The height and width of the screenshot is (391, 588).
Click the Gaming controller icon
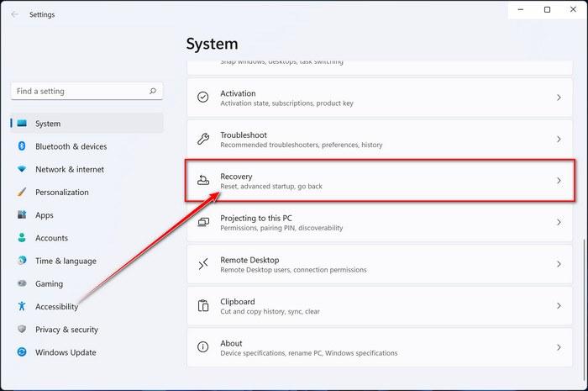[22, 284]
